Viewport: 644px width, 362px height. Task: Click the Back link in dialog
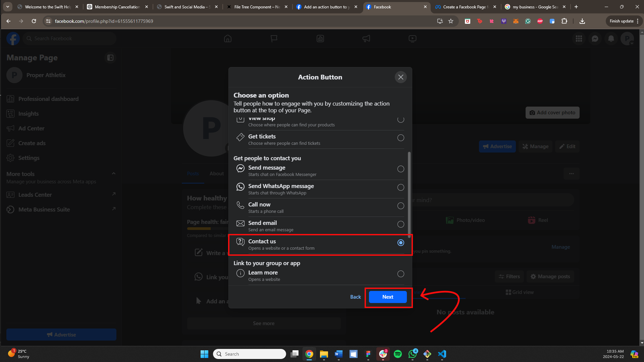[355, 297]
